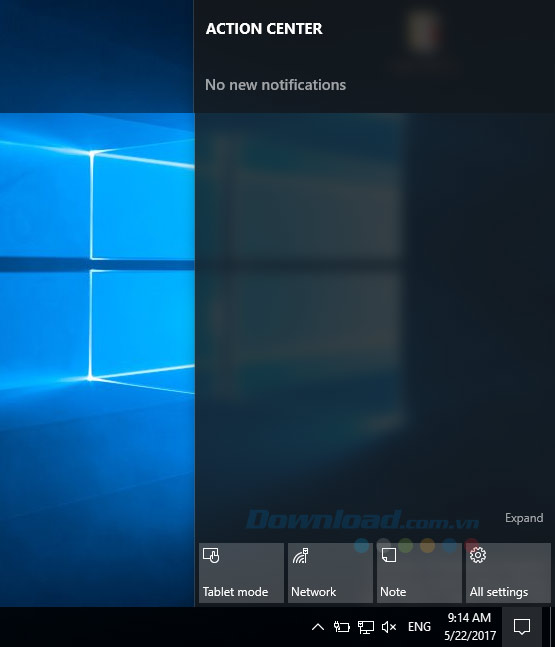This screenshot has height=647, width=555.
Task: Open the clock showing 9:14 AM
Action: click(x=470, y=618)
